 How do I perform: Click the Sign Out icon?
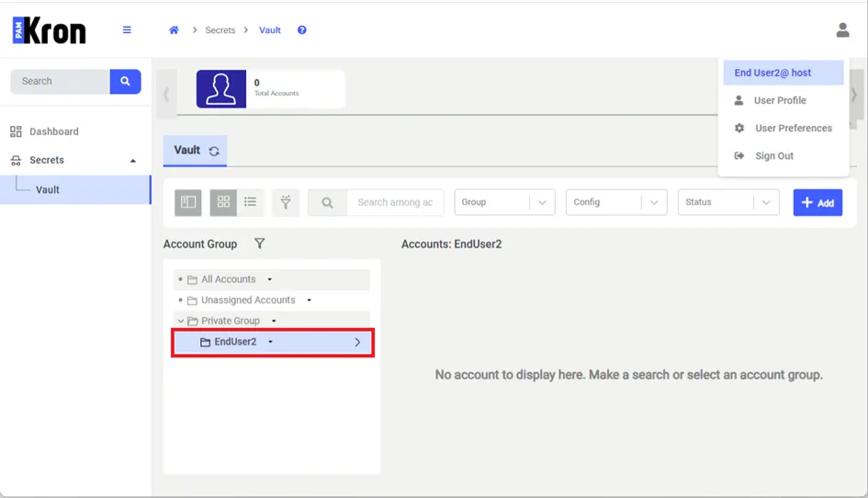(739, 155)
